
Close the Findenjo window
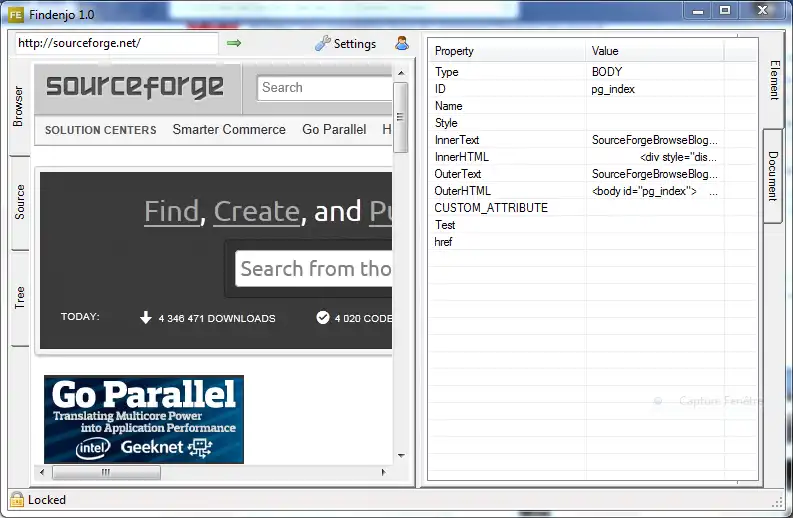pyautogui.click(x=763, y=11)
